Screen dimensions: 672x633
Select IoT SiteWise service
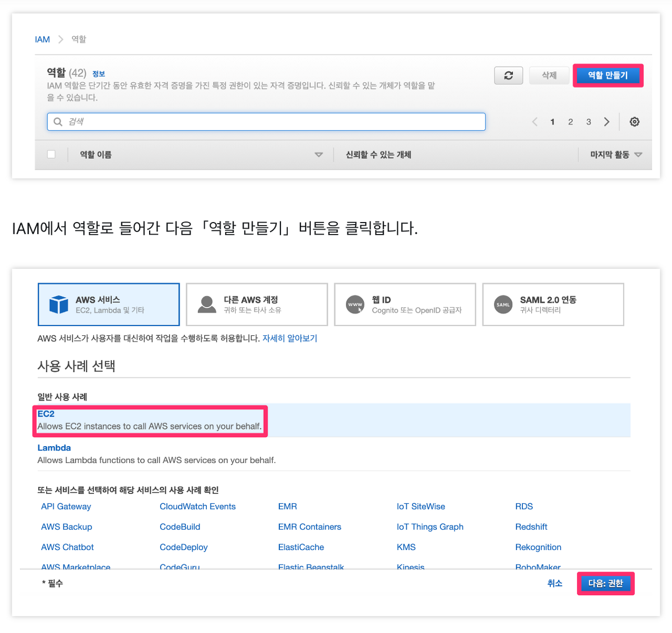point(421,507)
